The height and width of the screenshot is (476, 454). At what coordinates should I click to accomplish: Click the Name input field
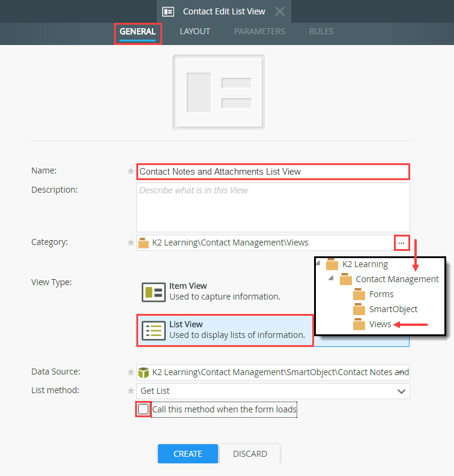(273, 172)
